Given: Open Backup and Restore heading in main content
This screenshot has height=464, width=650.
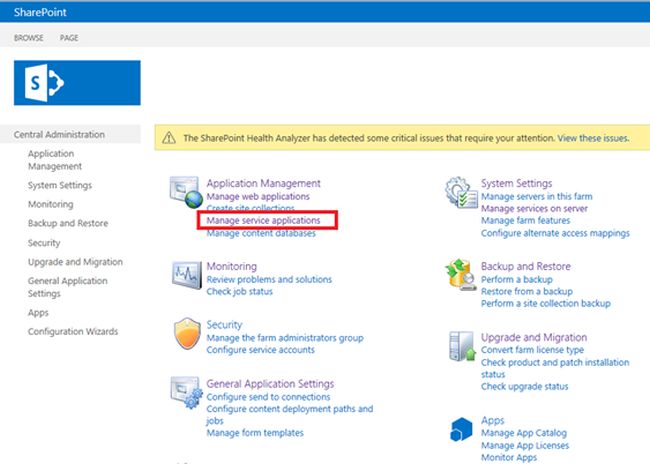Looking at the screenshot, I should click(x=526, y=266).
